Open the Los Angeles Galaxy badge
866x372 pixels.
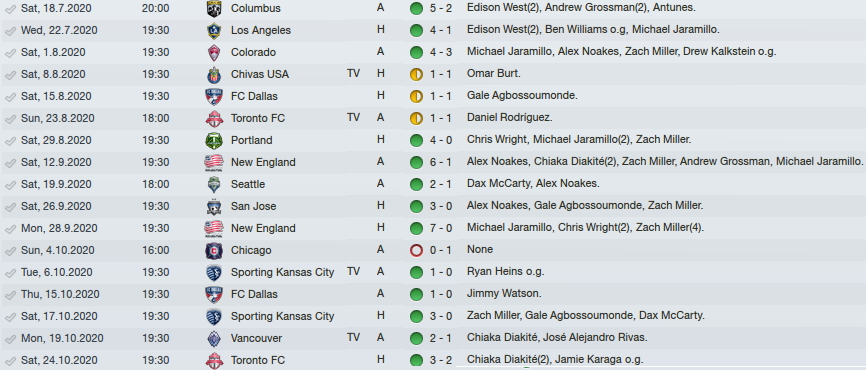[x=214, y=30]
